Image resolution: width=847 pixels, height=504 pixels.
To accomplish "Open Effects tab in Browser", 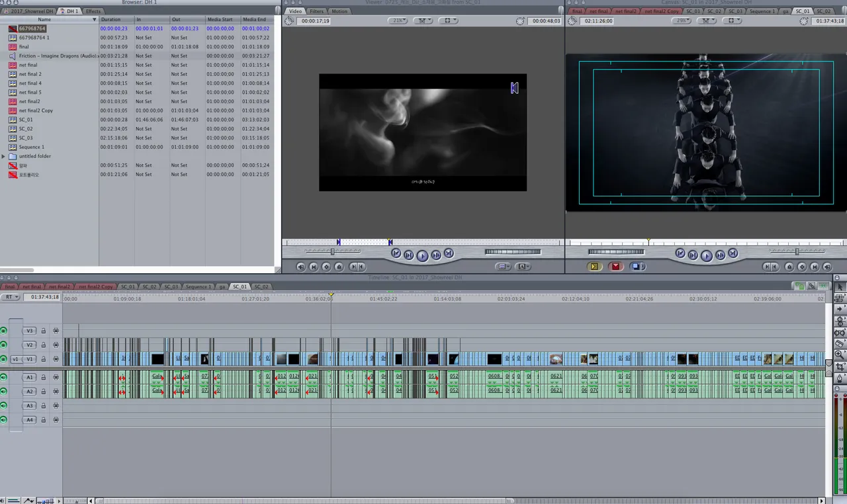I will pyautogui.click(x=93, y=11).
